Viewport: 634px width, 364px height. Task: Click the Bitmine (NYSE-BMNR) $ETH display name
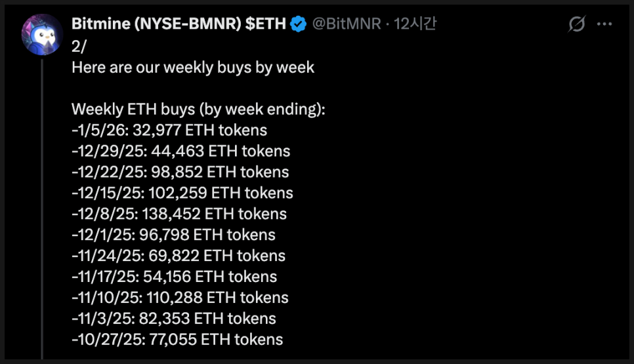(179, 25)
